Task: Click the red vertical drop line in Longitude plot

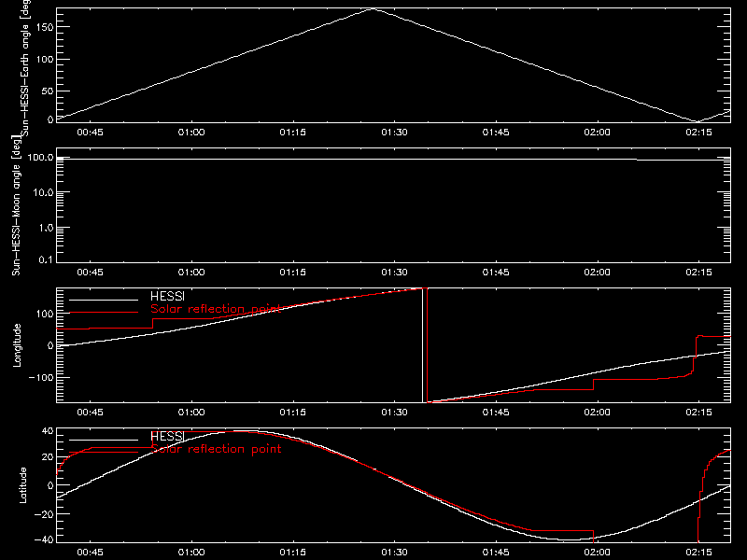Action: pos(428,345)
